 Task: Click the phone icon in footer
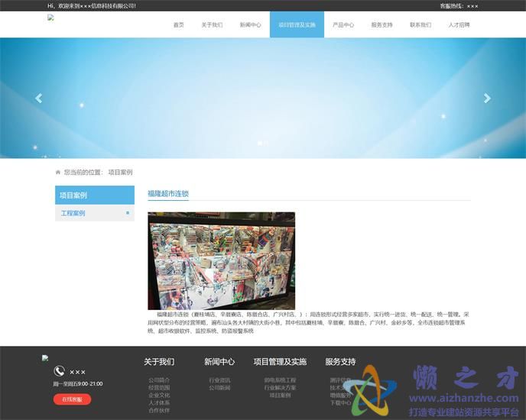60,371
